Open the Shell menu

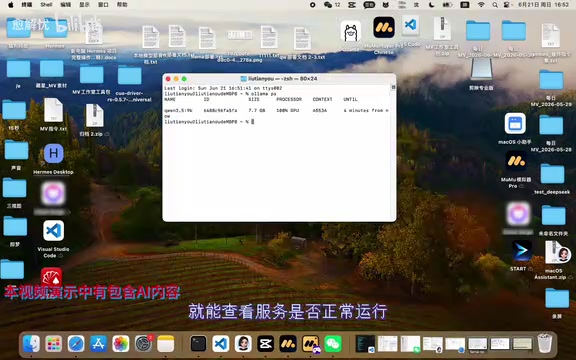(46, 4)
